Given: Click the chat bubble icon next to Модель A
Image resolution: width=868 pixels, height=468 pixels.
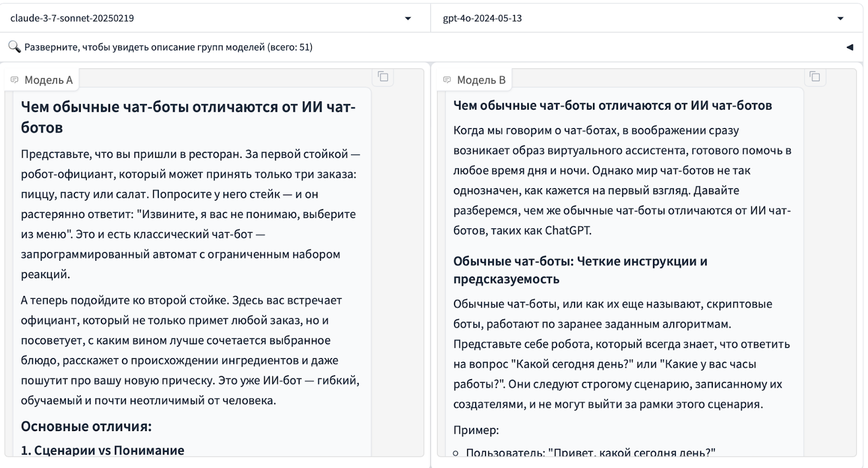Looking at the screenshot, I should pos(15,80).
